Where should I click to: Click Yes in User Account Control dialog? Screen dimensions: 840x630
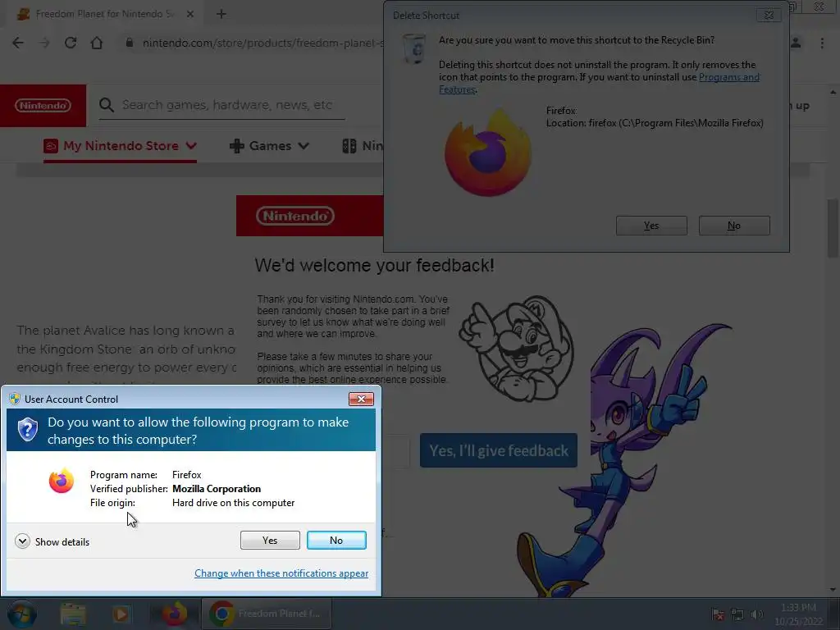pyautogui.click(x=270, y=540)
